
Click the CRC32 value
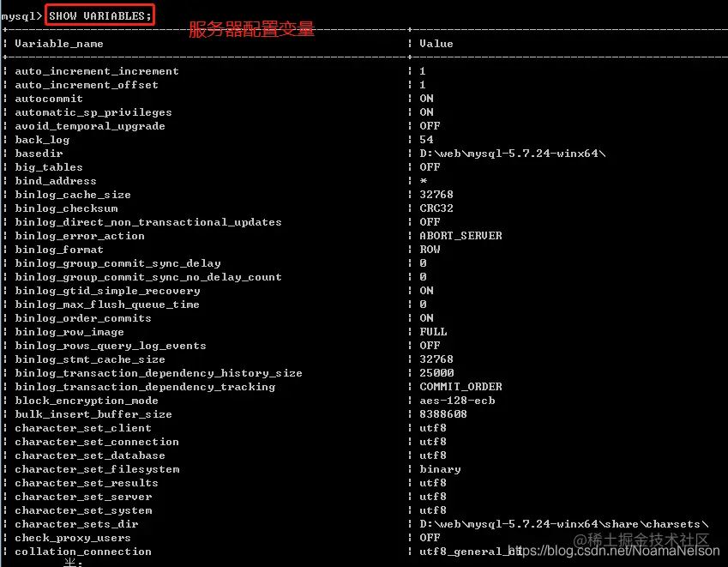(436, 208)
